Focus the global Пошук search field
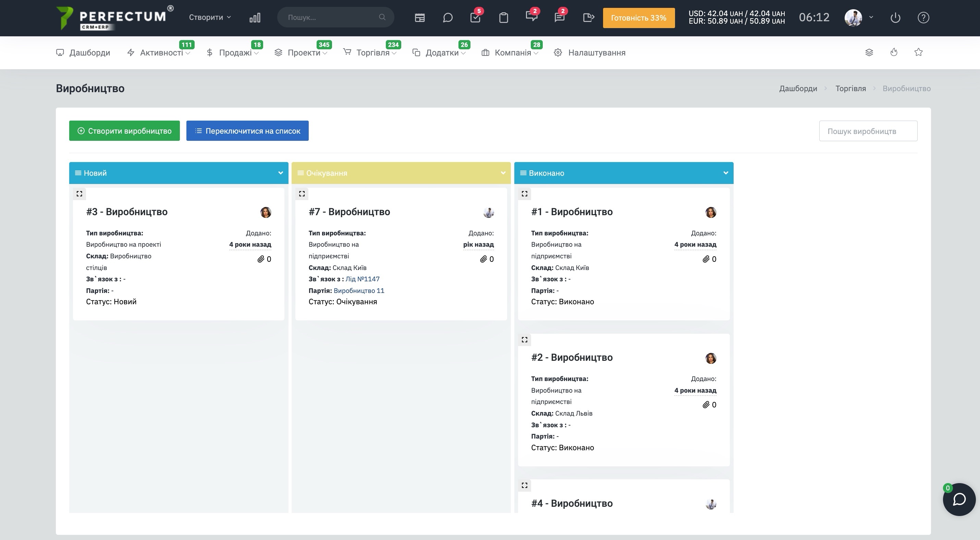980x540 pixels. (x=335, y=17)
